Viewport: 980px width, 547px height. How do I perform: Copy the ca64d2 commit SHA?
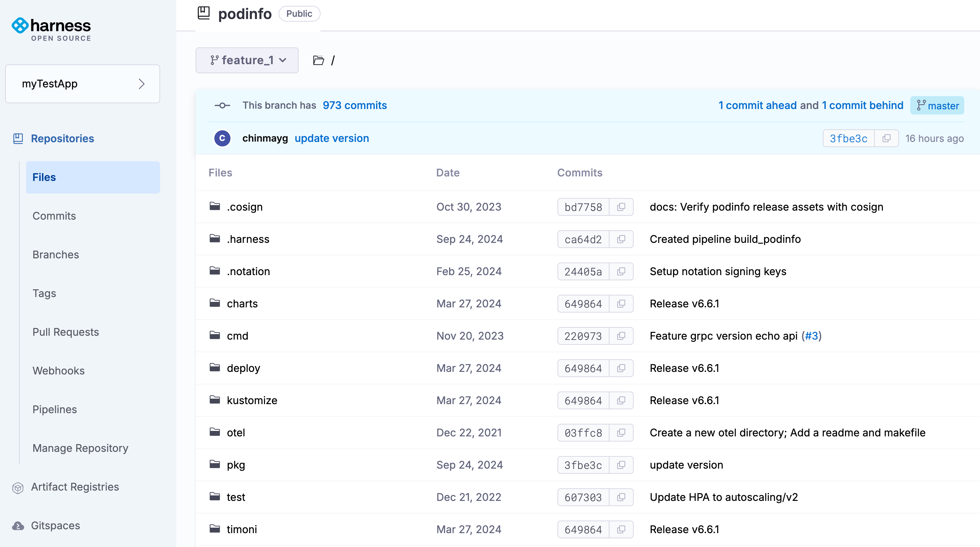[x=621, y=239]
